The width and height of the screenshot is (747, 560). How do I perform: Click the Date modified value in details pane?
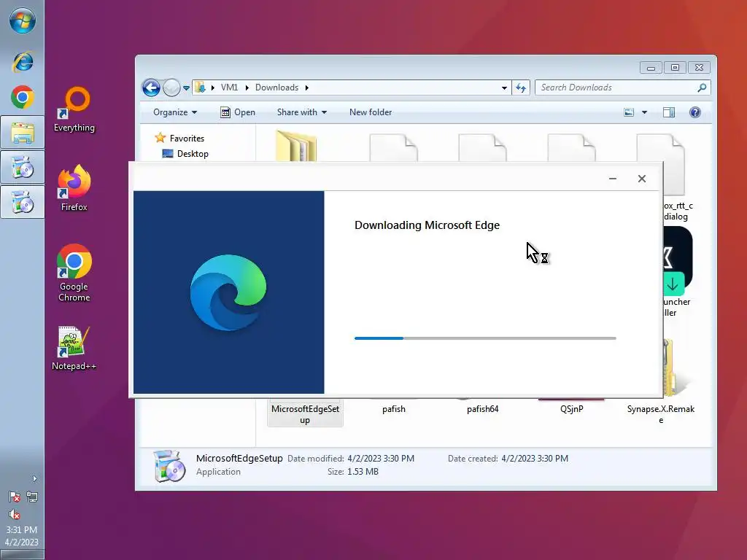point(381,459)
